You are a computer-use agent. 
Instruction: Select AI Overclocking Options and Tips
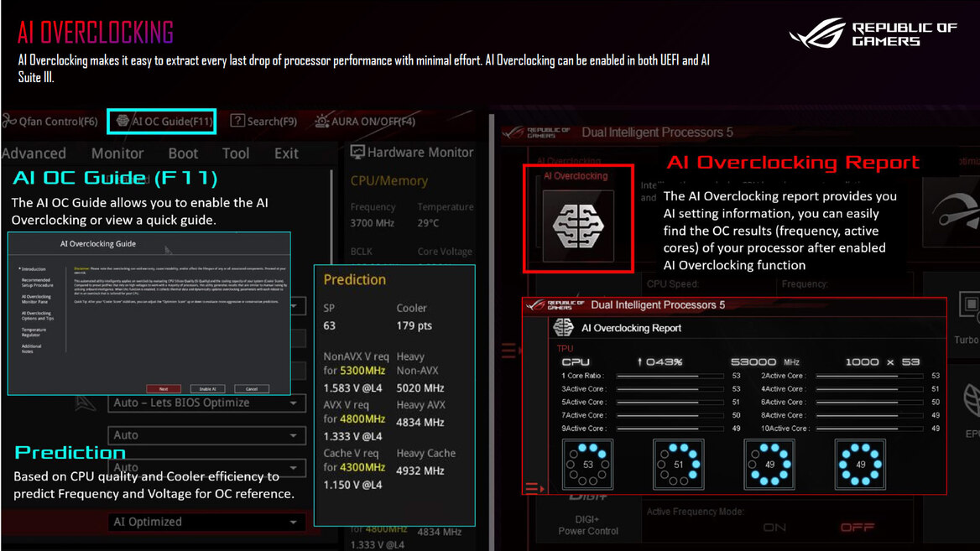tap(37, 315)
